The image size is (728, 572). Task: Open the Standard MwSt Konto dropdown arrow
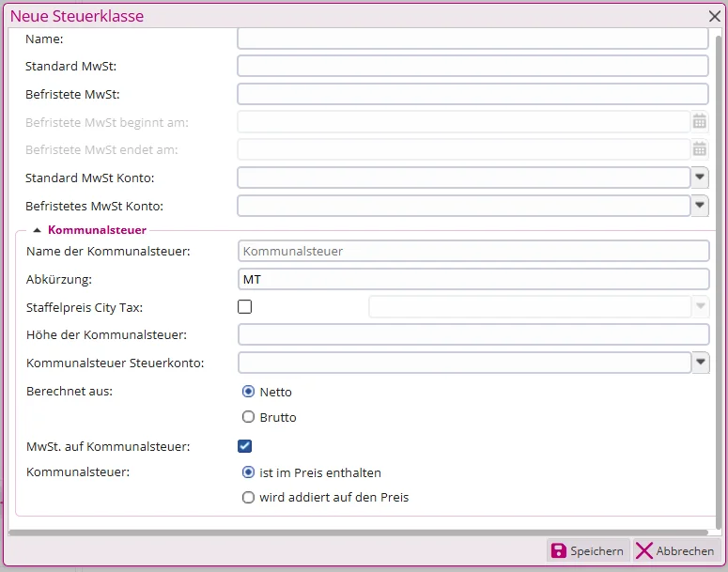tap(700, 178)
